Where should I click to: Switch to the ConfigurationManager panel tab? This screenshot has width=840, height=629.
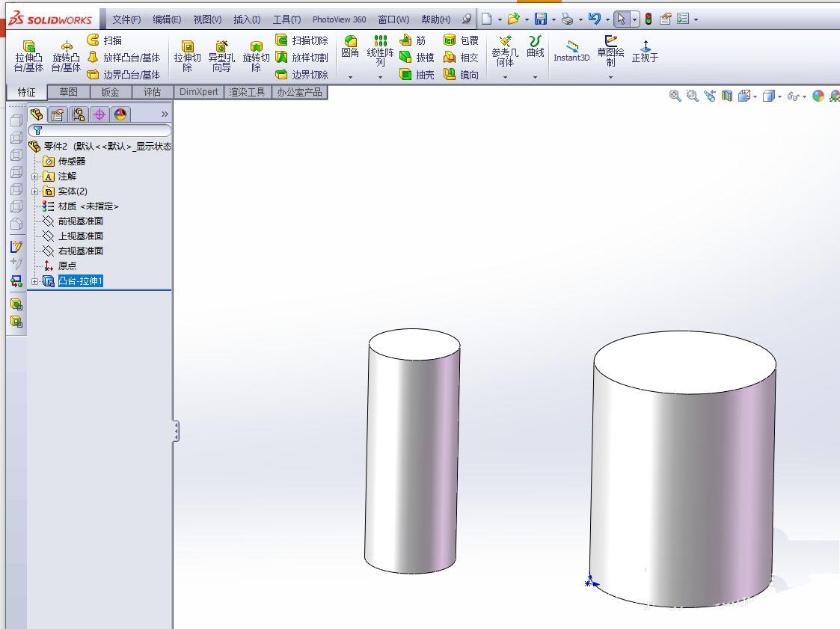(79, 114)
